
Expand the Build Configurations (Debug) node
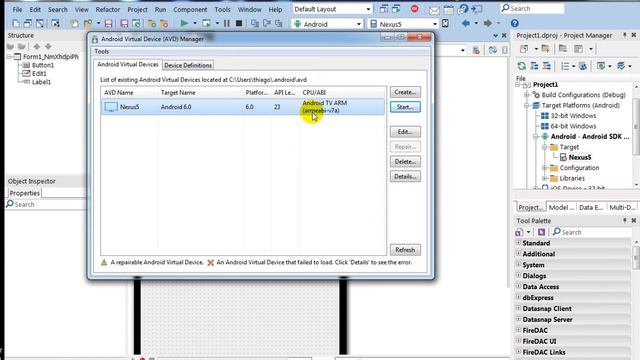pyautogui.click(x=527, y=95)
